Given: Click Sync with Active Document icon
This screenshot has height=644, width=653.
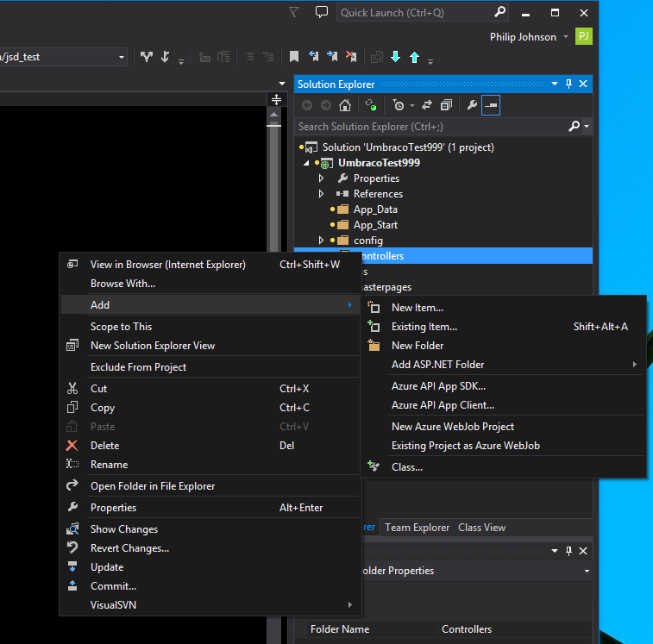Looking at the screenshot, I should 427,105.
